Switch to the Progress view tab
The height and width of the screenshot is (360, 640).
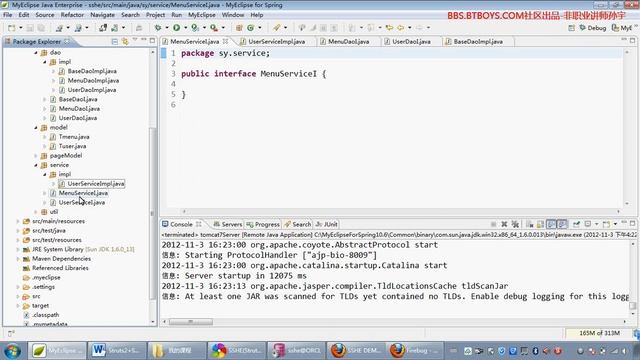263,224
